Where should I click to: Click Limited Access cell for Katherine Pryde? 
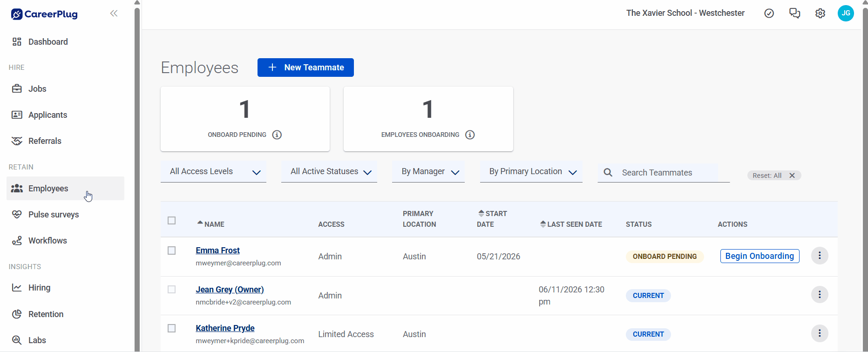pyautogui.click(x=346, y=334)
